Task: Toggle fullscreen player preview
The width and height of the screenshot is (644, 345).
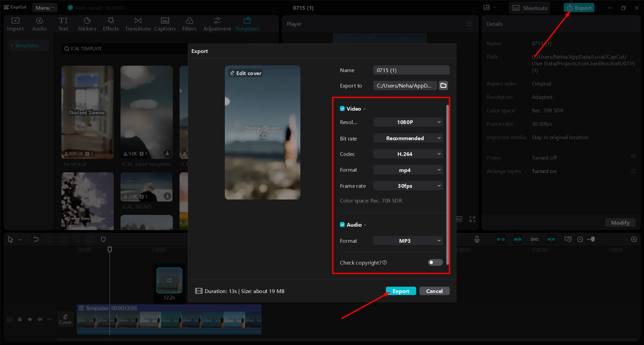Action: [472, 219]
